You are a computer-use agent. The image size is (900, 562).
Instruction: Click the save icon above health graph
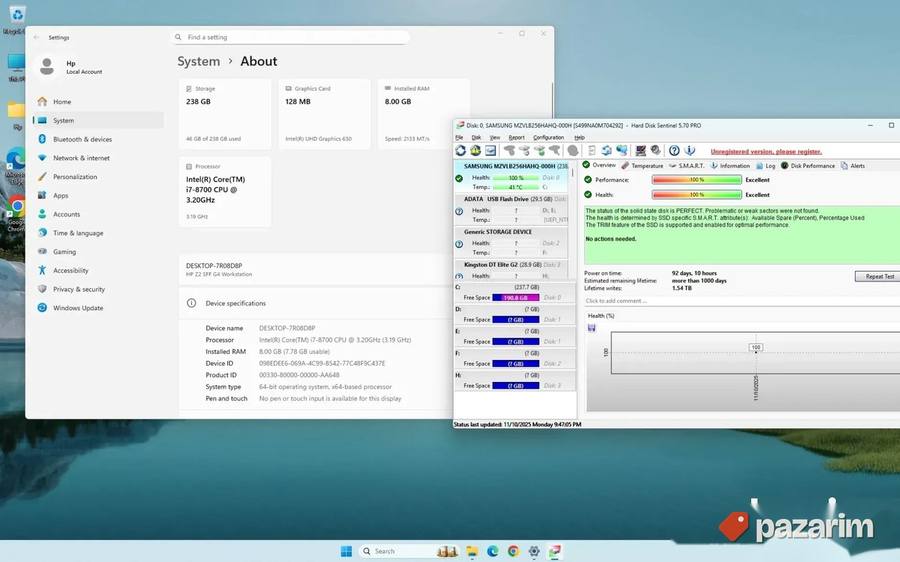592,328
